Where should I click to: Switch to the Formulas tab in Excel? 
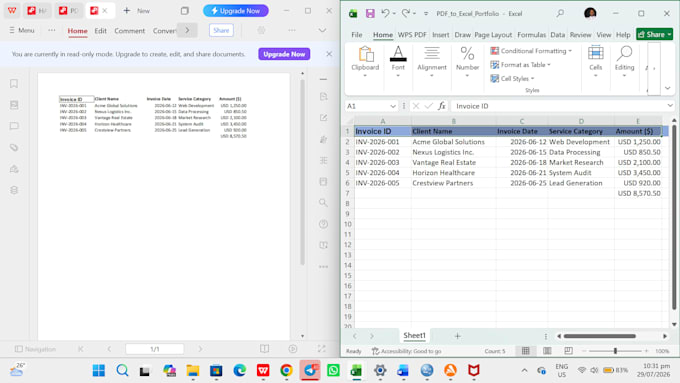[531, 35]
